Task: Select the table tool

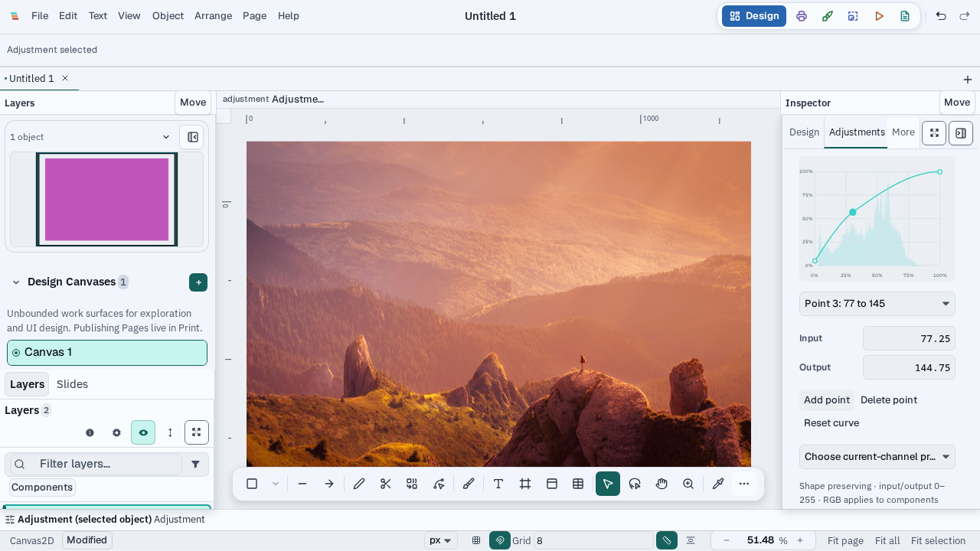Action: coord(578,484)
